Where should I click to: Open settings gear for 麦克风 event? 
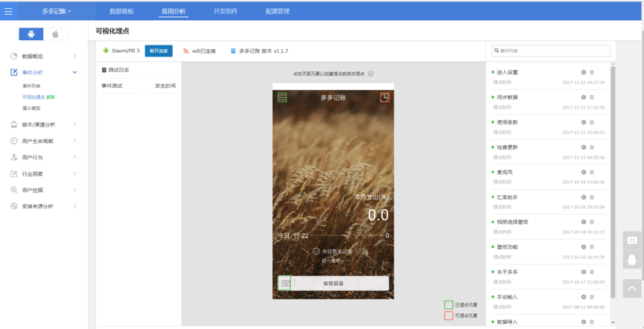(584, 172)
